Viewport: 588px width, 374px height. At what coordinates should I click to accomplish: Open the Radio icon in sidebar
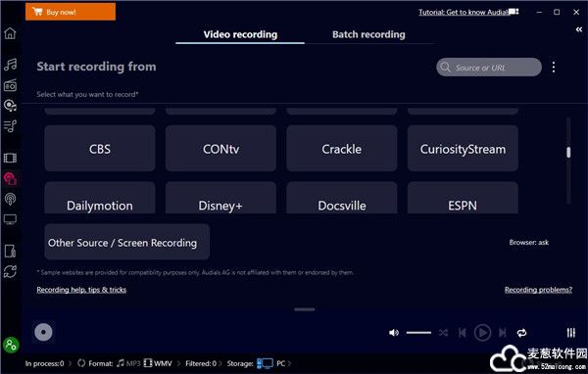(10, 85)
